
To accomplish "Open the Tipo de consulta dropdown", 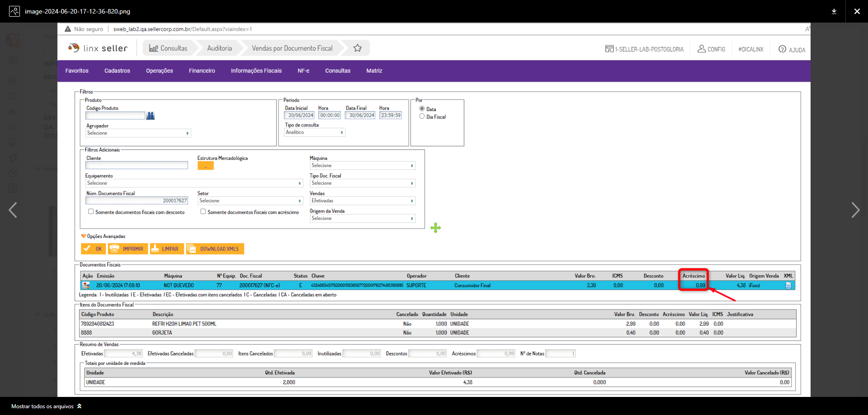I will pos(315,132).
